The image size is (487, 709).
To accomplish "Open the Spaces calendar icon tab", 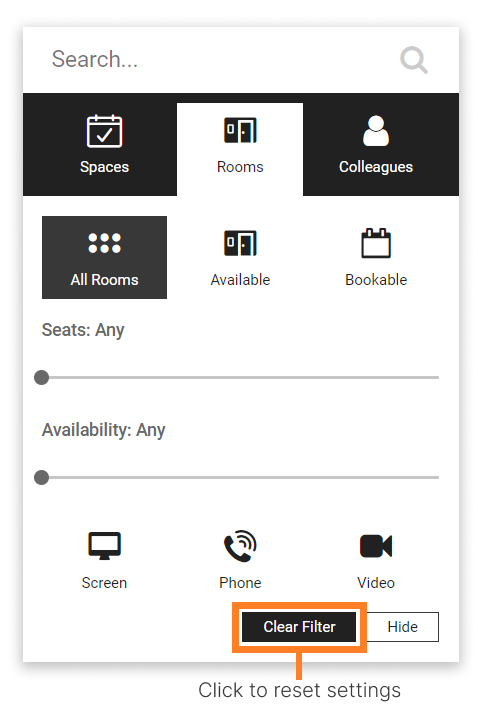I will 104,131.
